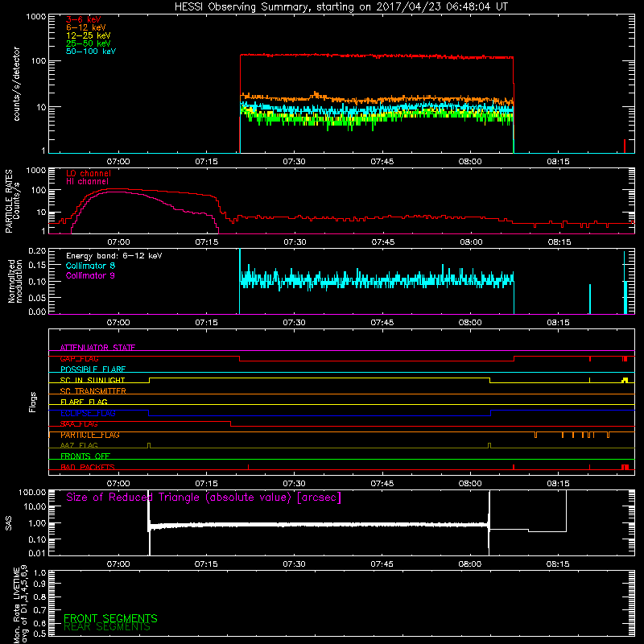Select the LO channel legend label
The width and height of the screenshot is (644, 644).
[x=89, y=173]
